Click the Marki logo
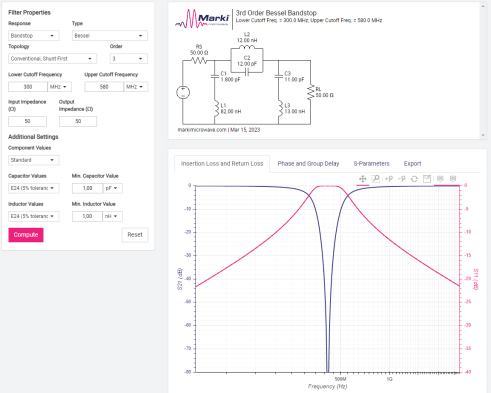The width and height of the screenshot is (491, 393). 202,19
